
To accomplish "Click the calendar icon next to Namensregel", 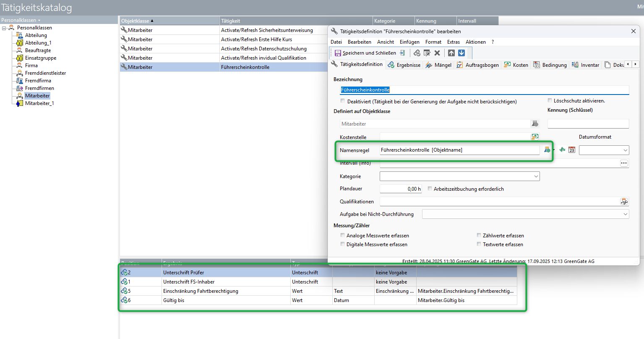I will click(571, 150).
